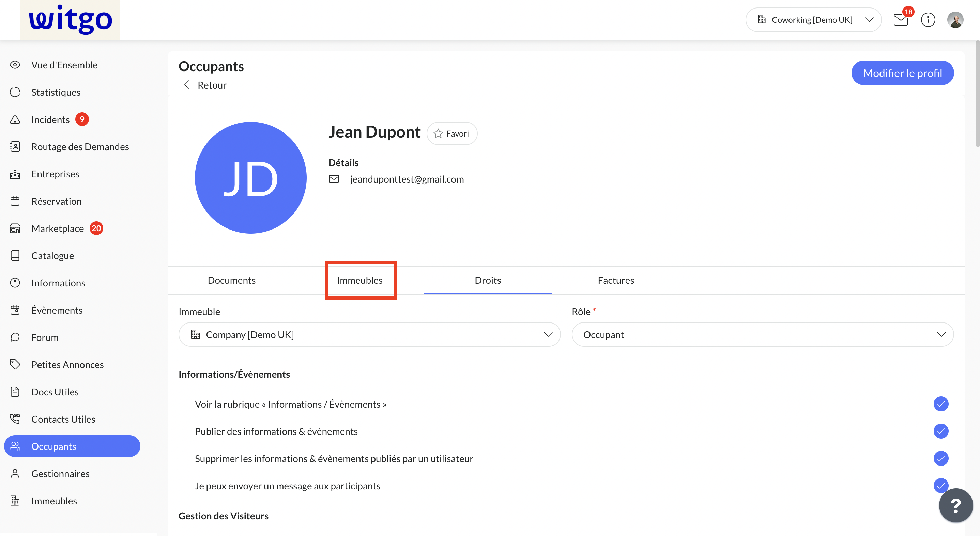This screenshot has width=980, height=536.
Task: Click the 'Gestion des Visiteurs' section heading
Action: pyautogui.click(x=223, y=516)
